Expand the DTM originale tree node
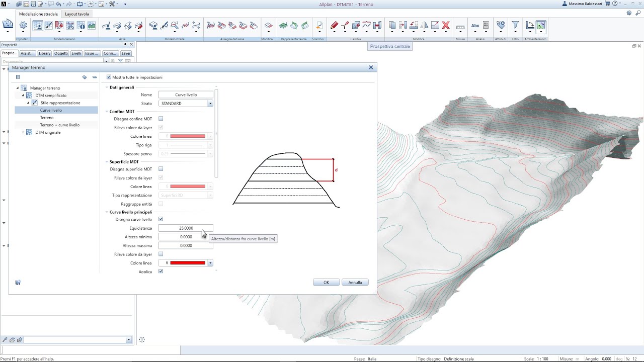This screenshot has height=362, width=644. pyautogui.click(x=23, y=132)
